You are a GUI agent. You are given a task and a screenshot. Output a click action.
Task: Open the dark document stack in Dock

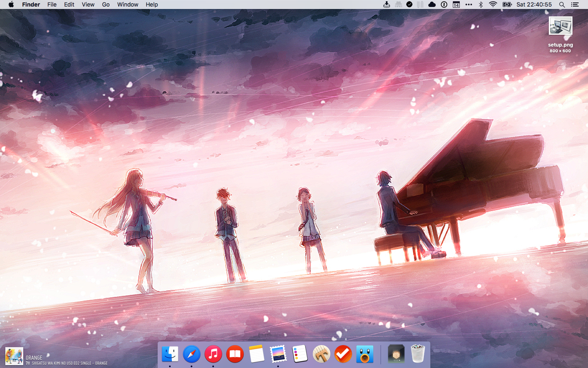tap(396, 354)
